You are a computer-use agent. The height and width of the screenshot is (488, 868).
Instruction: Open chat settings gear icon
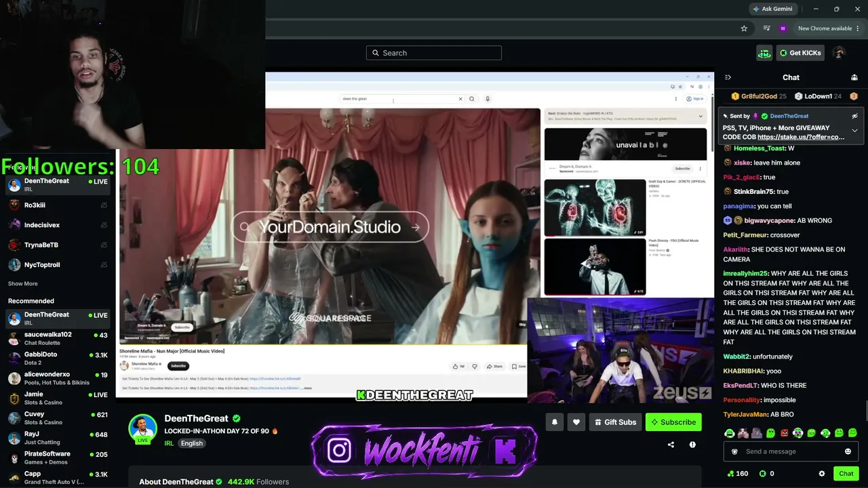(822, 474)
